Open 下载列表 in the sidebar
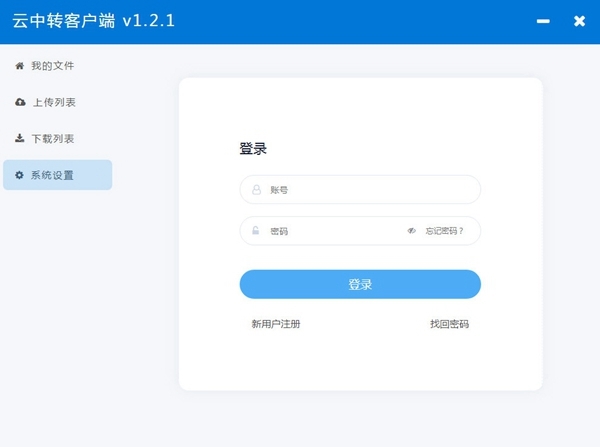This screenshot has height=447, width=600. pyautogui.click(x=57, y=139)
